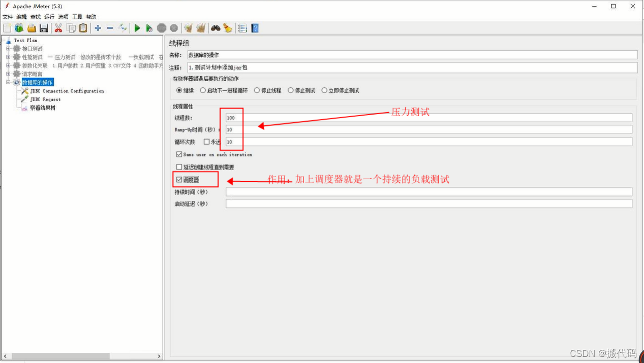Click the Test Plan beaker icon
The width and height of the screenshot is (644, 363).
[9, 40]
